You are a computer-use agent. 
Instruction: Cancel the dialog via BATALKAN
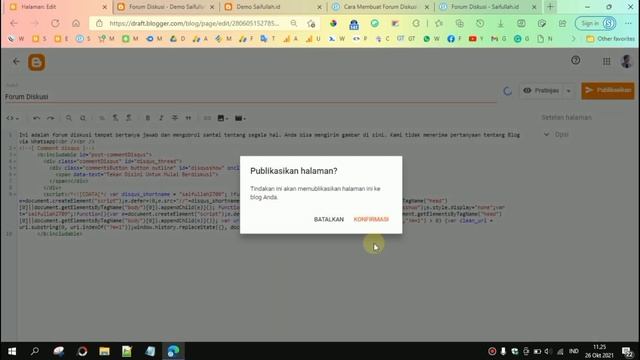[329, 219]
